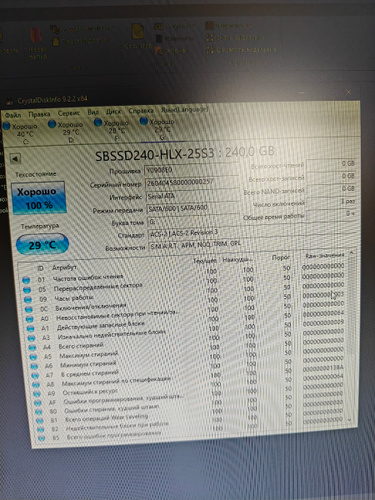Open the Сервис menu
This screenshot has width=375, height=500.
click(x=68, y=113)
